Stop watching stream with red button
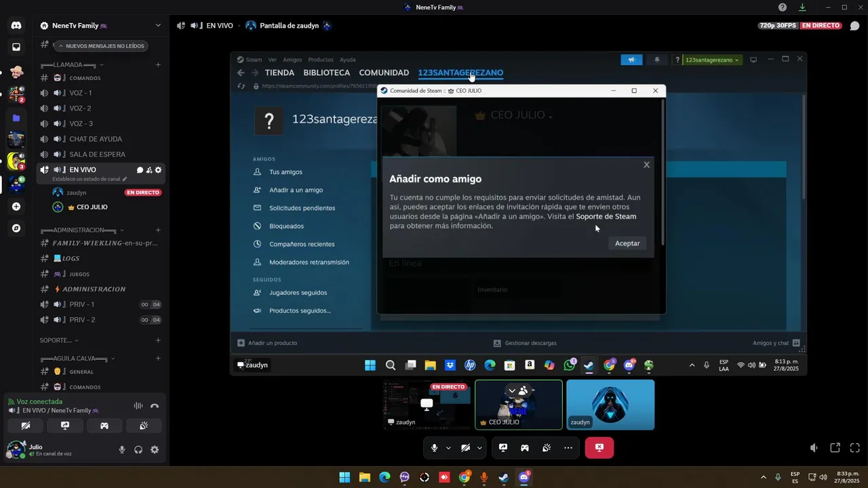Viewport: 868px width, 488px height. (599, 447)
